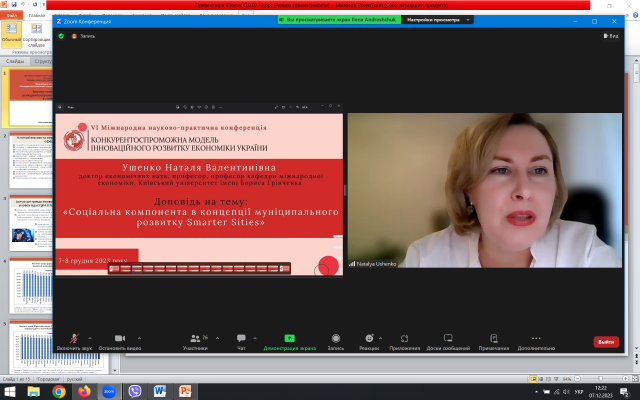Viewport: 640px width, 400px height.
Task: Open Доски сообщений whiteboards
Action: tap(448, 340)
